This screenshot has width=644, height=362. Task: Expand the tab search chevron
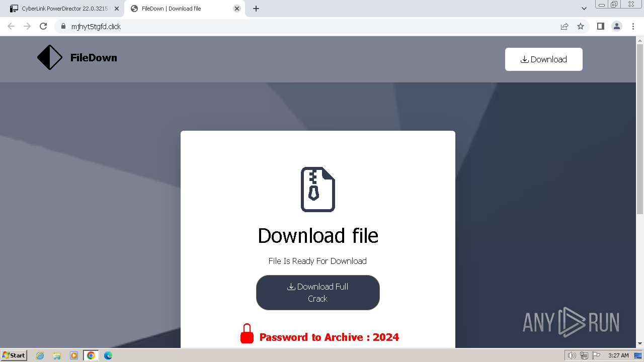coord(584,9)
